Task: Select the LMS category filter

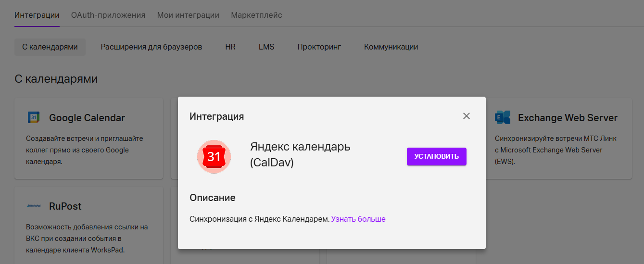Action: pos(266,47)
